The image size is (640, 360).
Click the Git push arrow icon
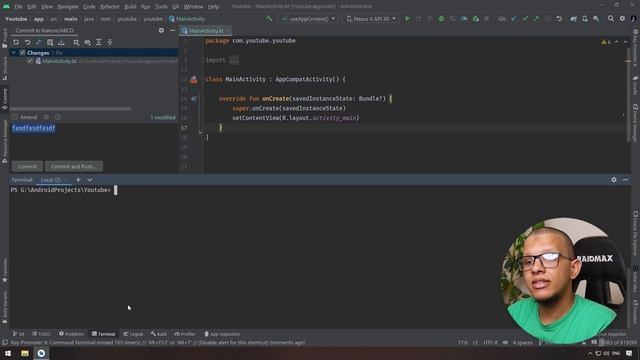coord(536,19)
